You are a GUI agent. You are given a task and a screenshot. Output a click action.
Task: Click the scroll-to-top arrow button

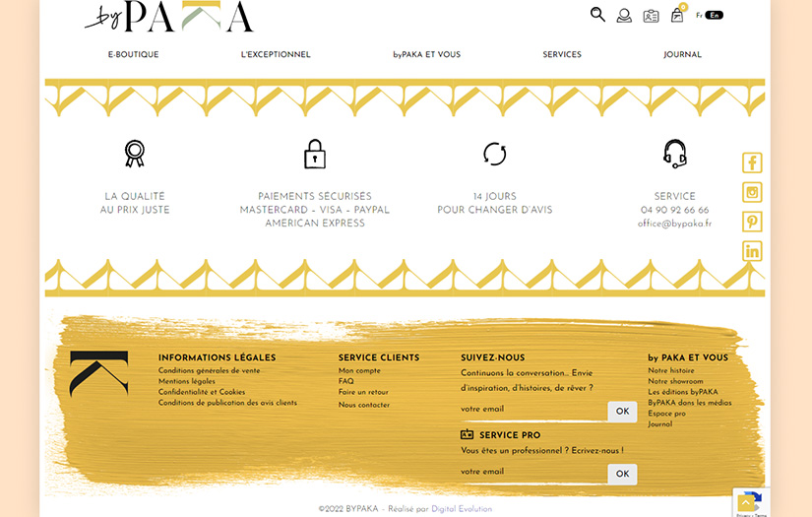[746, 502]
